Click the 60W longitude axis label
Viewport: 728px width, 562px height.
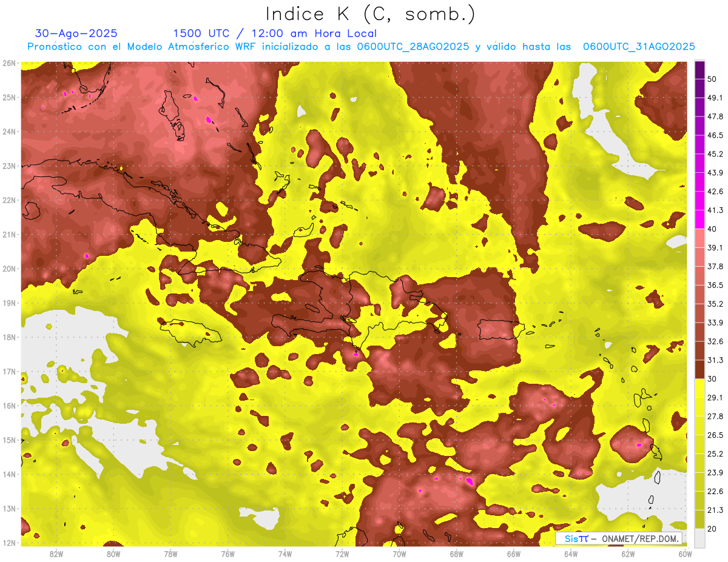coord(684,554)
